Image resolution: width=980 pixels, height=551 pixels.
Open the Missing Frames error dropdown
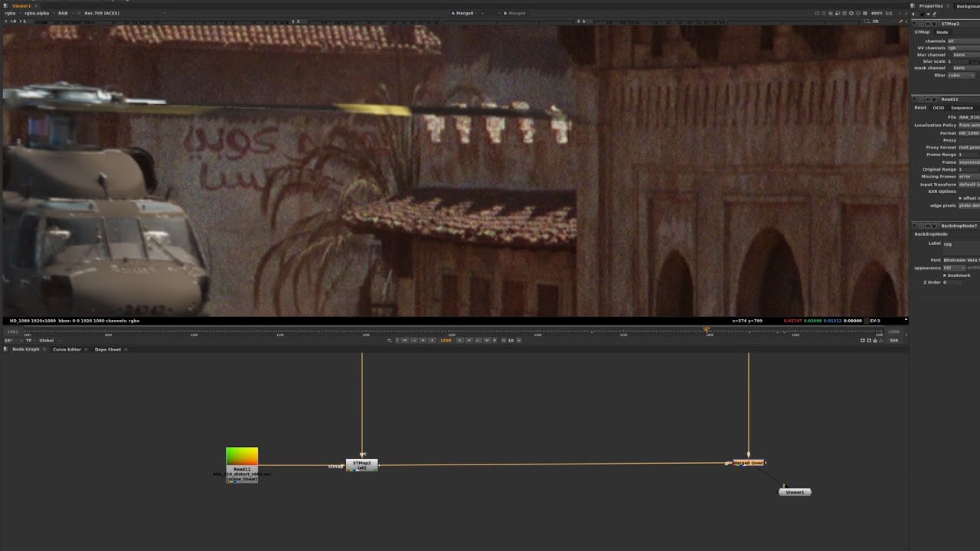click(x=969, y=177)
